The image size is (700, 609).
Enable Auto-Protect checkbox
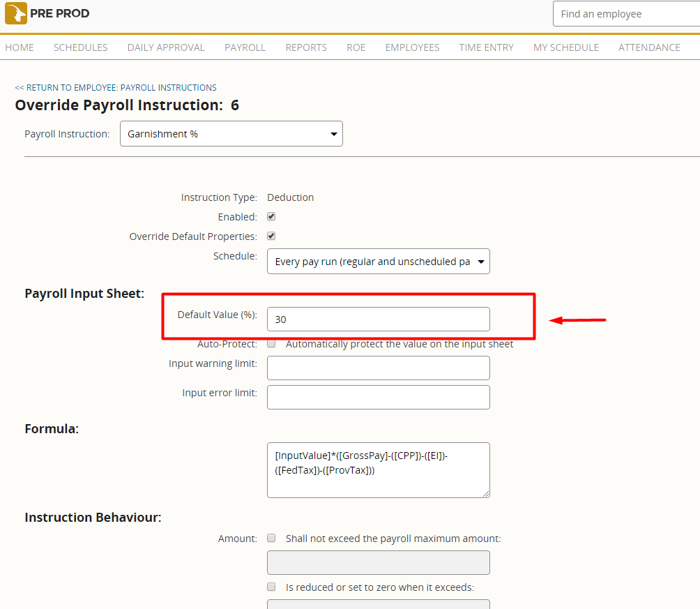tap(271, 344)
